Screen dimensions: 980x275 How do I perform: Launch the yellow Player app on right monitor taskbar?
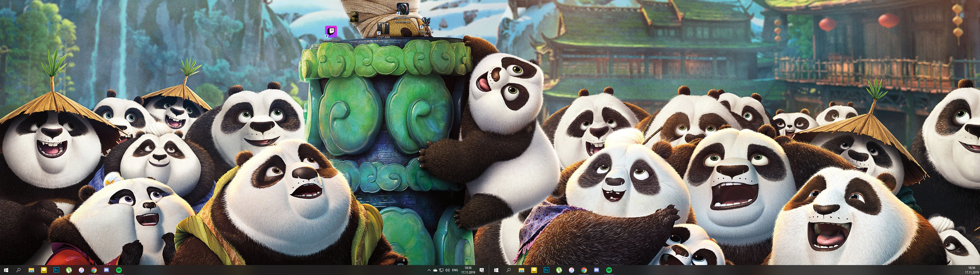point(534,270)
